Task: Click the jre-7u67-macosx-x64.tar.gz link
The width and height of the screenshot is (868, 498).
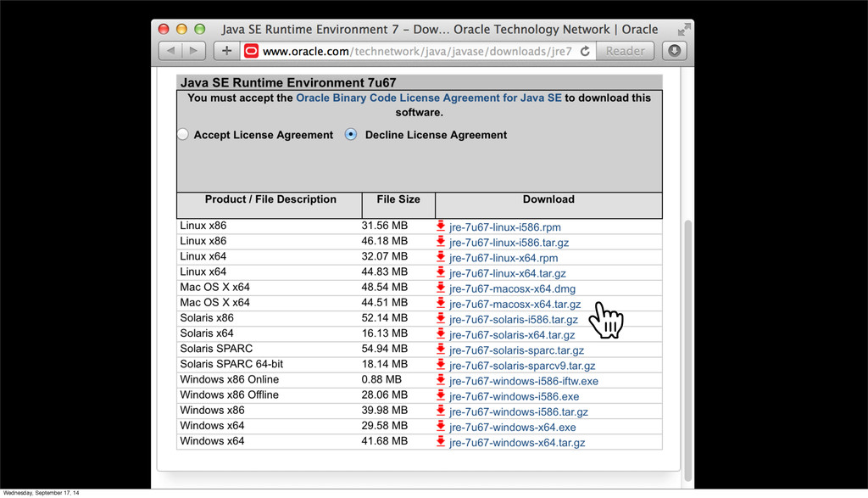Action: tap(515, 304)
